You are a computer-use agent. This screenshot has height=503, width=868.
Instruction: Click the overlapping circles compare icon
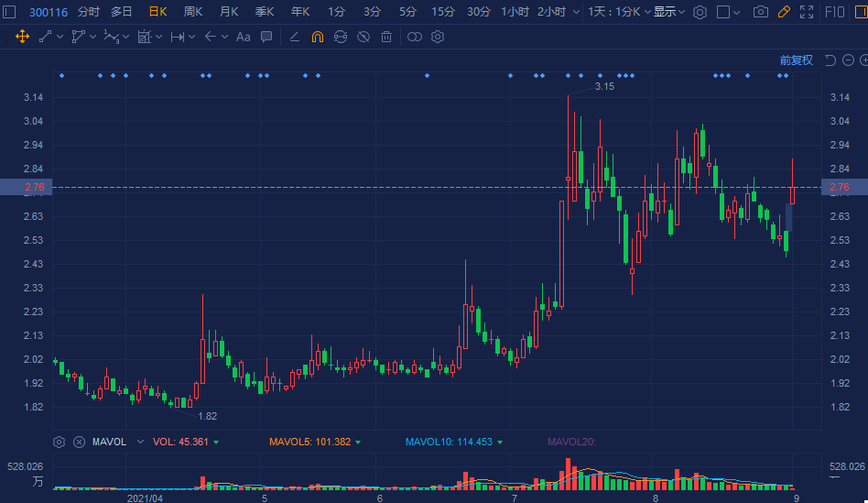tap(415, 37)
